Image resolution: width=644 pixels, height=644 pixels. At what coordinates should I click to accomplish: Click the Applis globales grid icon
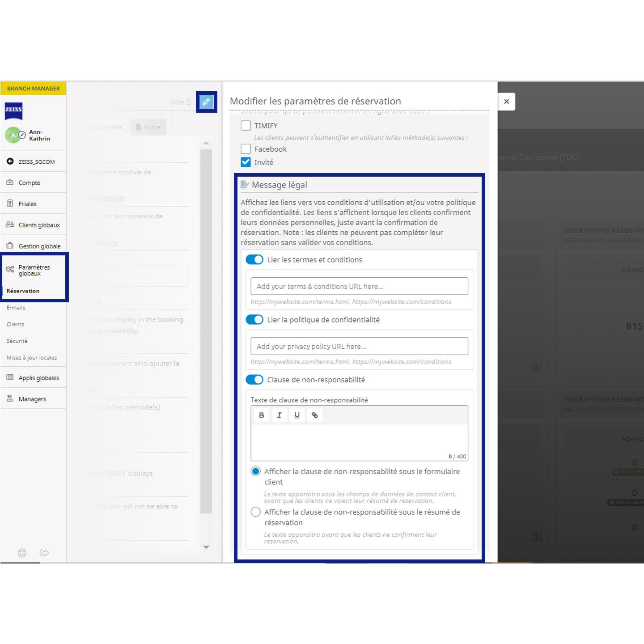coord(10,377)
